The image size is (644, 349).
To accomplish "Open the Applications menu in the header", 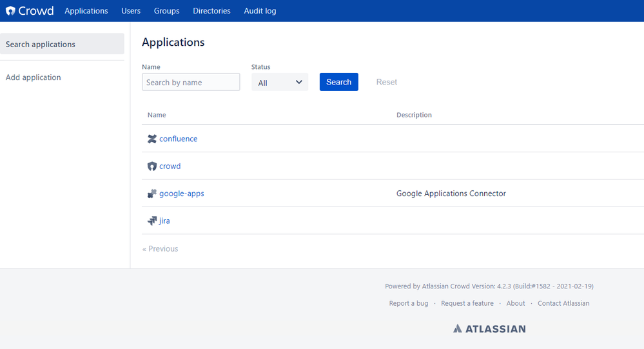I will (86, 11).
